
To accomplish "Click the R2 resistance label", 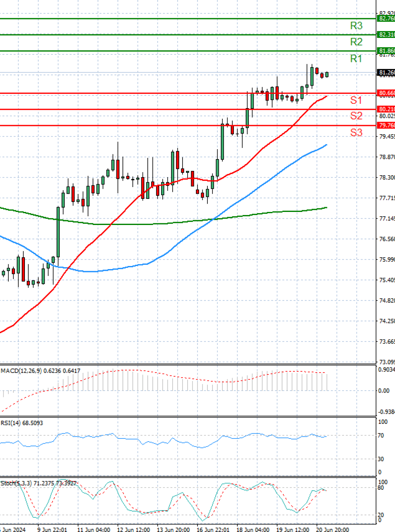I will point(356,42).
